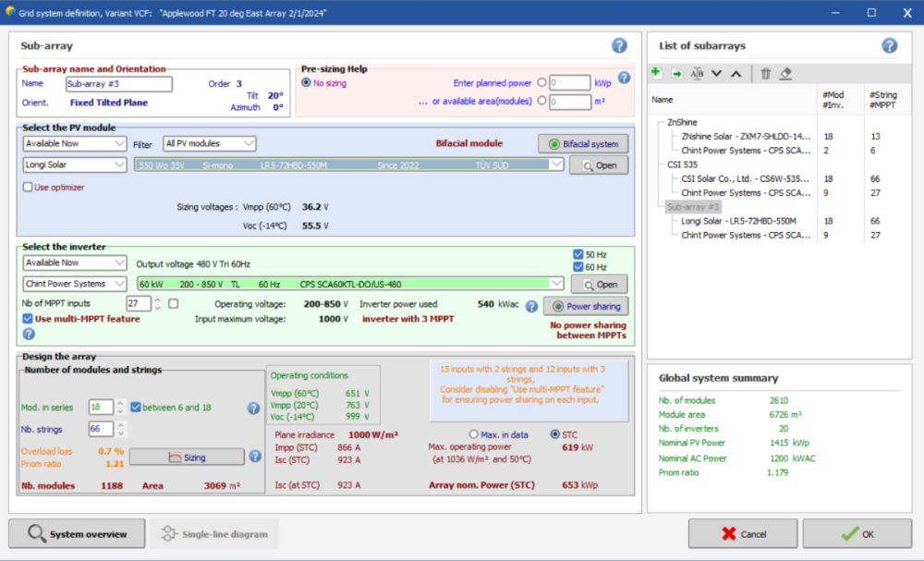
Task: Open the Chint Power Systems inverter manufacturer dropdown
Action: (75, 284)
